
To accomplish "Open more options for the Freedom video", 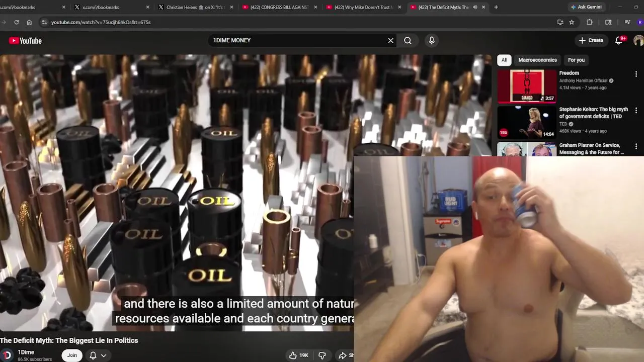I will click(636, 74).
